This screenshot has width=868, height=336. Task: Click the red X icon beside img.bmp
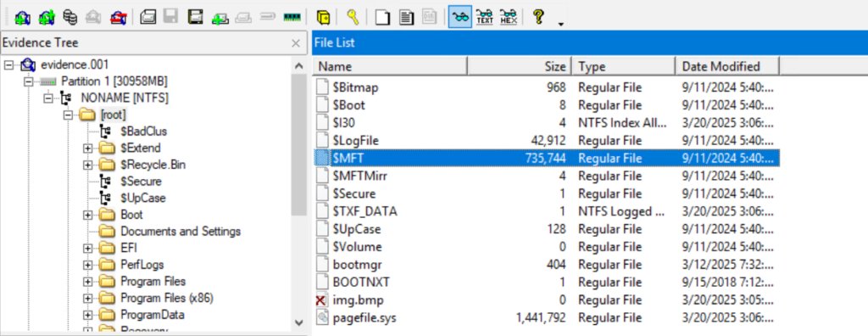(x=321, y=300)
